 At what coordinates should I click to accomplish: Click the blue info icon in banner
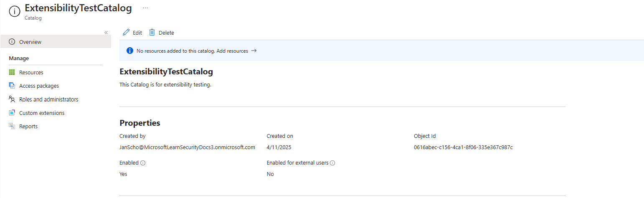[129, 51]
